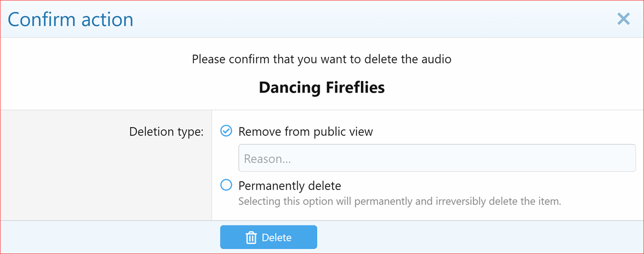644x254 pixels.
Task: Select the Remove from public view option
Action: click(226, 131)
